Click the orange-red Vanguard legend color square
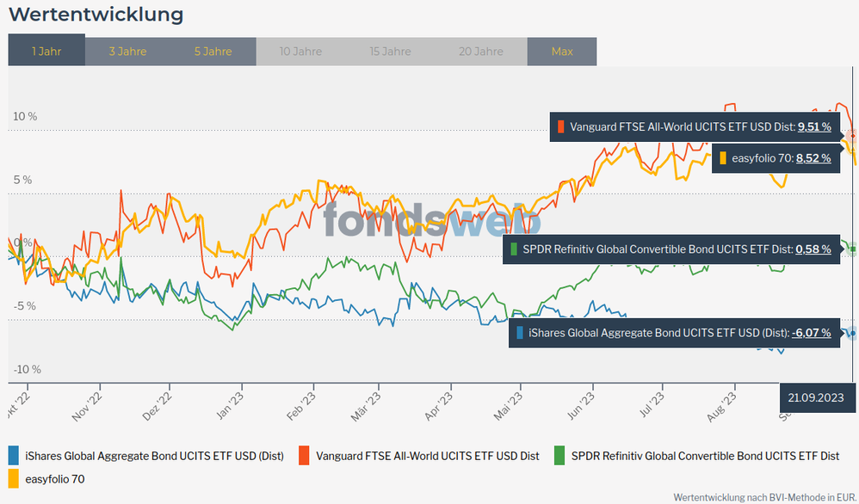Viewport: 859px width, 504px height. coord(305,455)
